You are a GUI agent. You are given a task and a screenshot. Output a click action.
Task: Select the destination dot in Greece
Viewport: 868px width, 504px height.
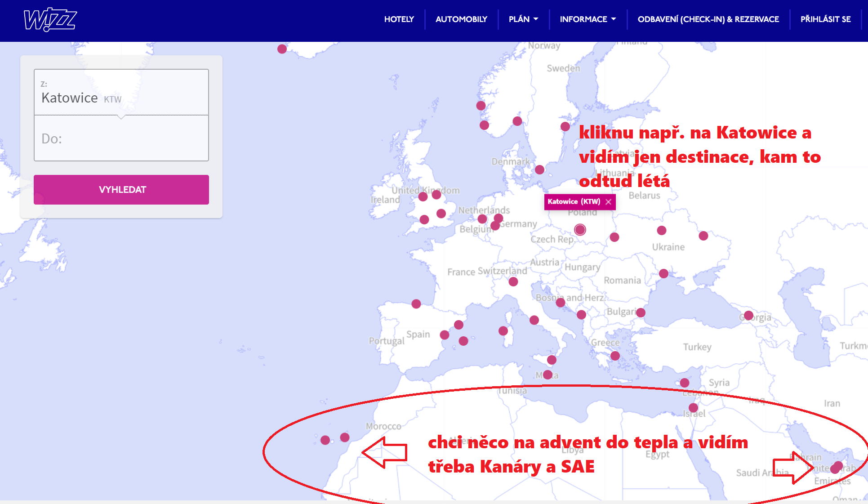tap(615, 356)
